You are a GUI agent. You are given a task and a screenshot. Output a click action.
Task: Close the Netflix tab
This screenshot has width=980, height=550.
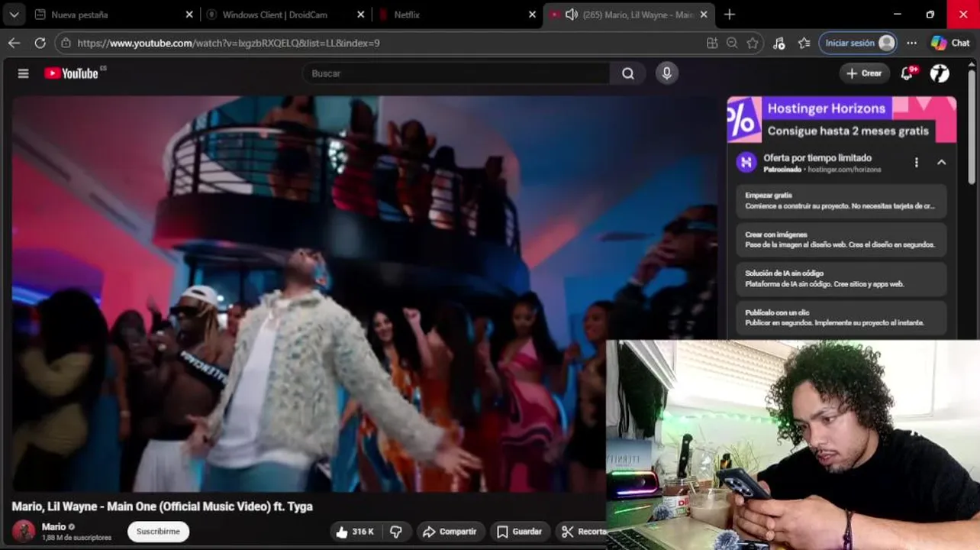(532, 15)
